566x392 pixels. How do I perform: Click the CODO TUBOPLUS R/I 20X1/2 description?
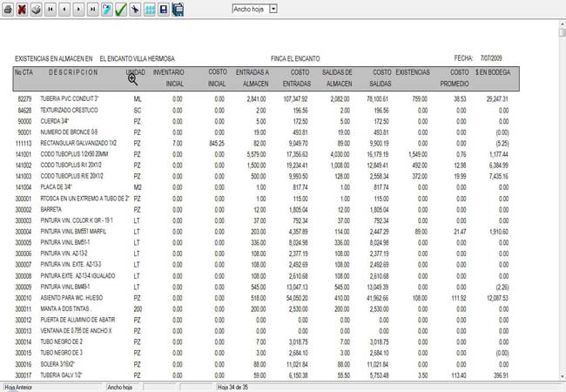(x=71, y=165)
